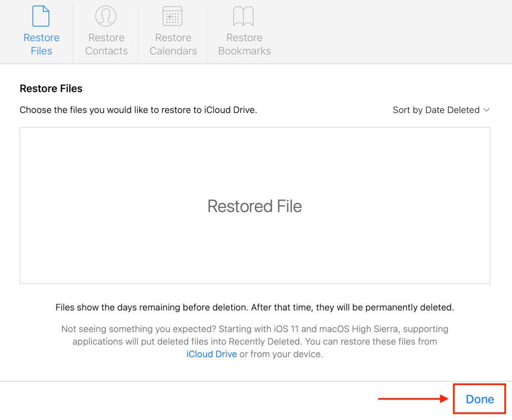Click the Restore Bookmarks book icon

coord(244,16)
